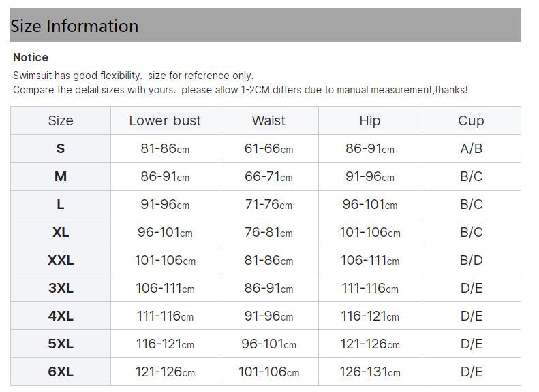Select the M size row label
This screenshot has height=392, width=539.
click(61, 177)
